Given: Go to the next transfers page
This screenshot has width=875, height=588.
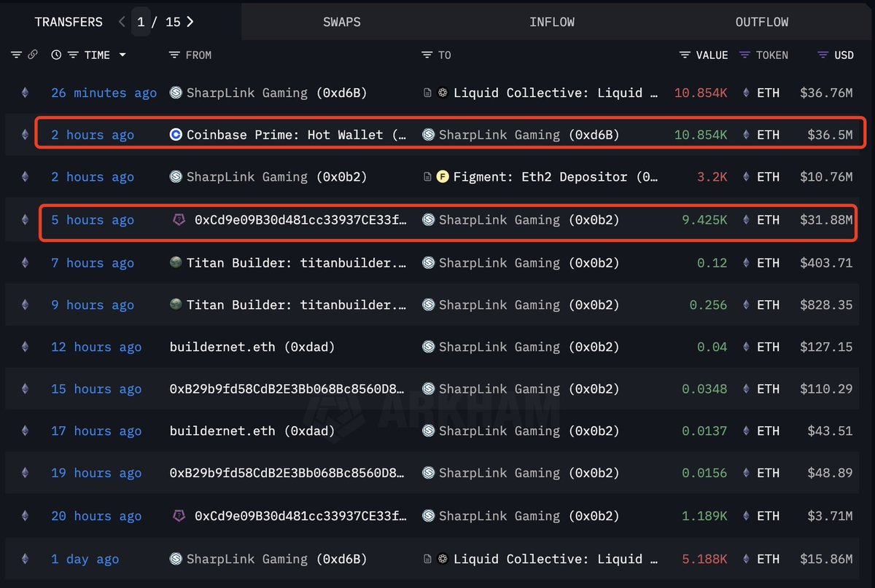Looking at the screenshot, I should 190,22.
